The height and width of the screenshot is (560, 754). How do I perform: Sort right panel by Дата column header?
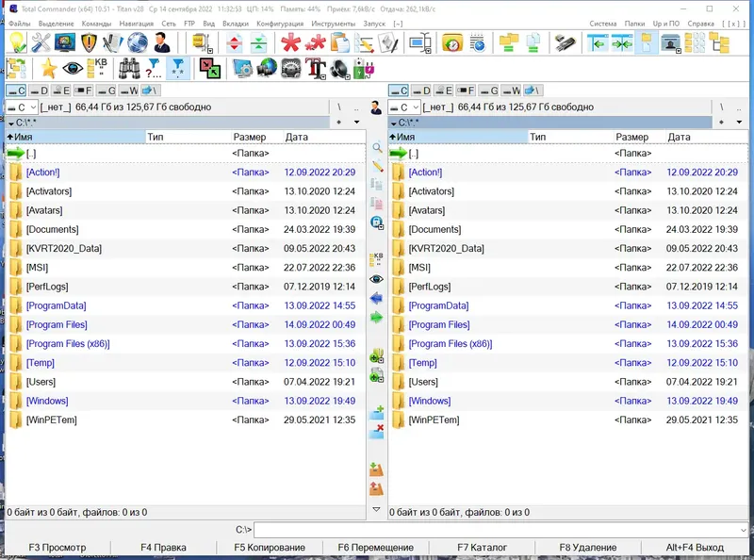(707, 137)
